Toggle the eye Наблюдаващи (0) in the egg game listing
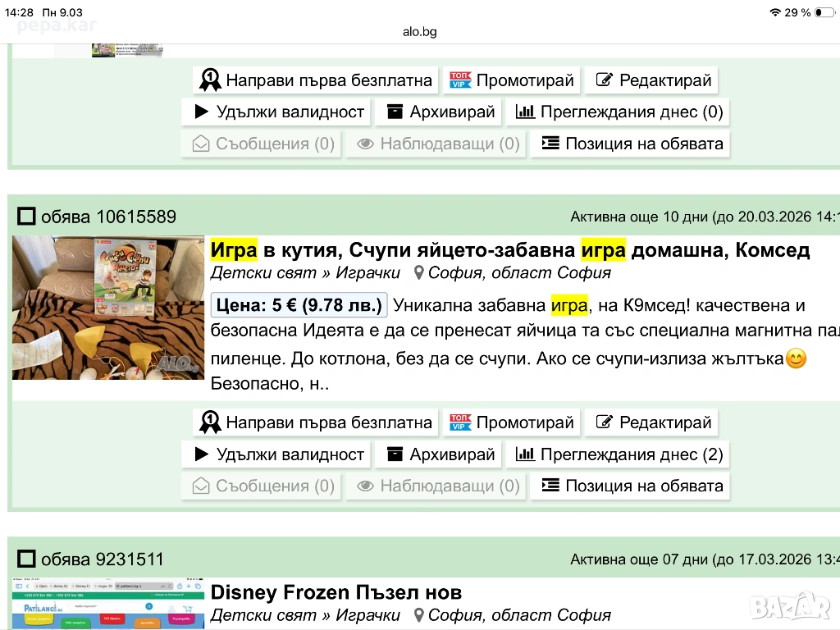 [x=366, y=486]
